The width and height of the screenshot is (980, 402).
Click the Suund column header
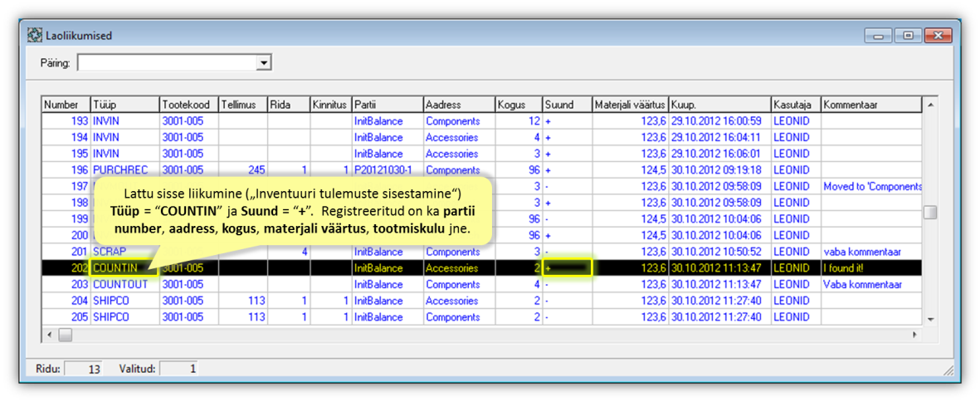[567, 105]
